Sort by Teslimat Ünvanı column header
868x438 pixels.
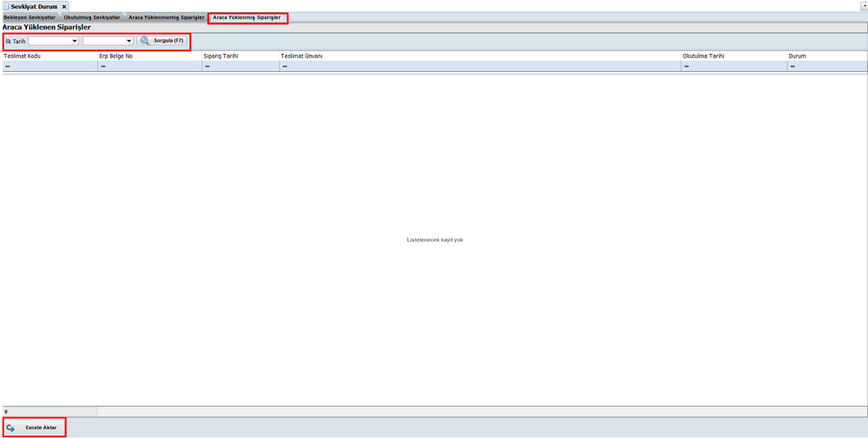click(x=302, y=56)
